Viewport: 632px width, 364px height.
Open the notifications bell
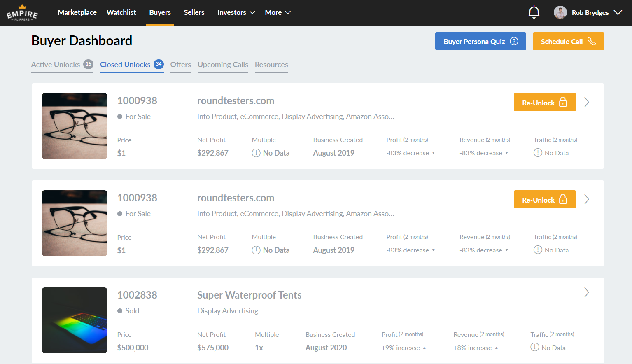point(534,12)
